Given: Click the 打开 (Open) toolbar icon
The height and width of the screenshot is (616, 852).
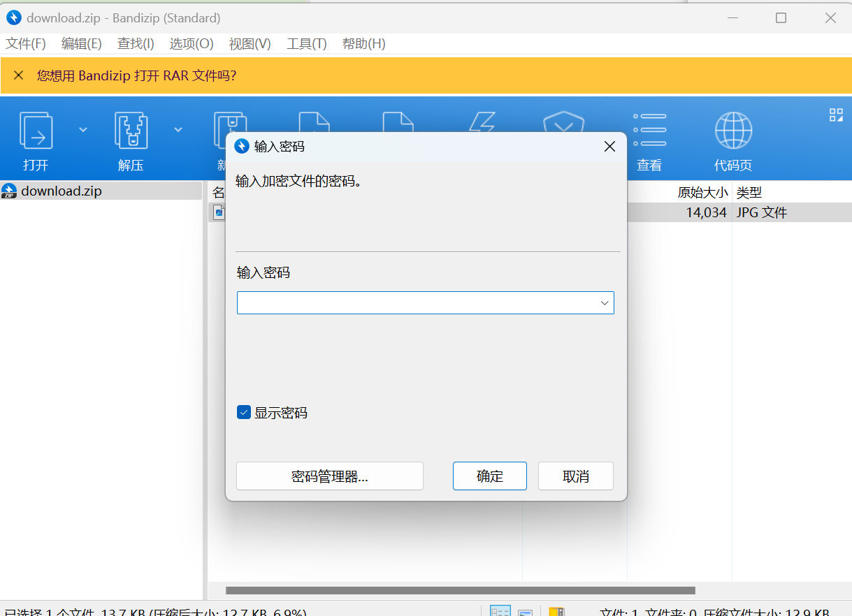Looking at the screenshot, I should click(x=36, y=130).
